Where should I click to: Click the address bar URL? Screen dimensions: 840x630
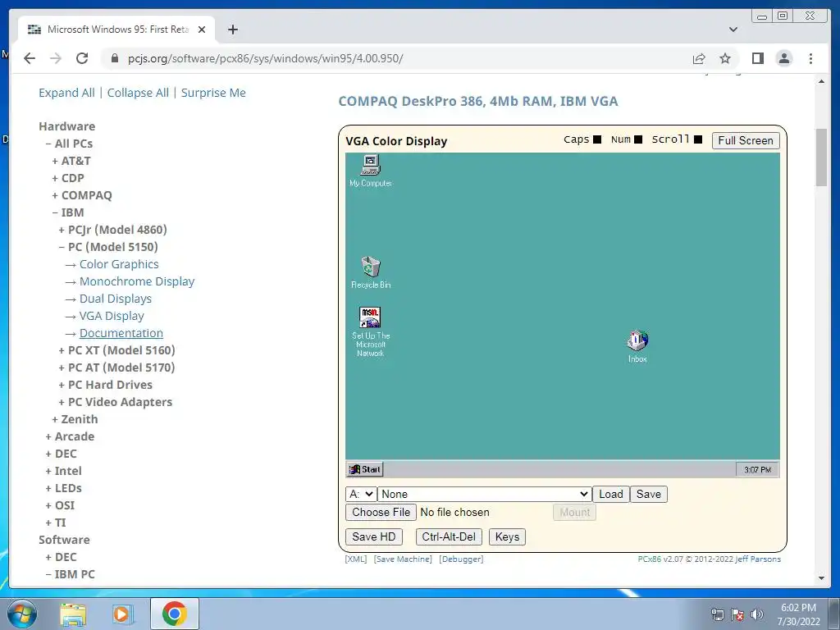pos(265,58)
